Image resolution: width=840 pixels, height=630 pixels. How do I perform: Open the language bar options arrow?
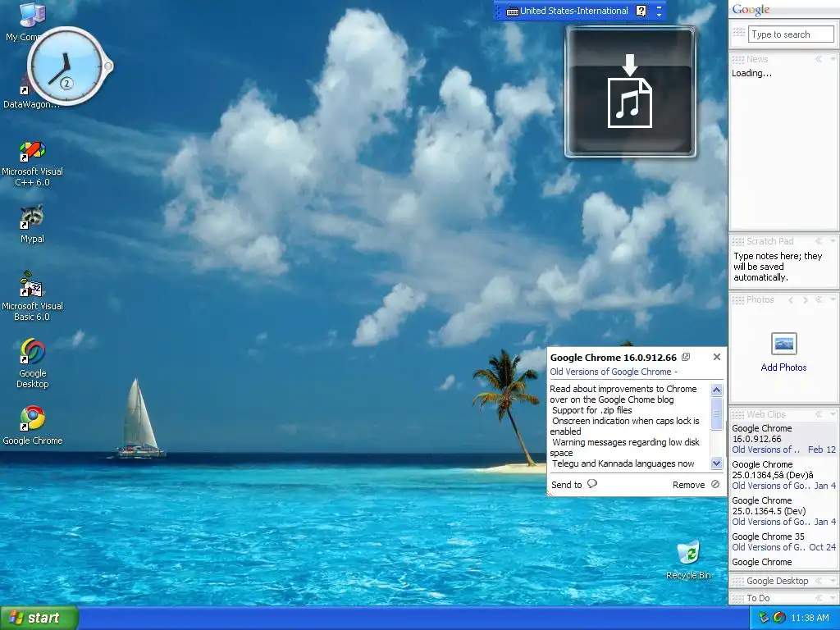(659, 15)
